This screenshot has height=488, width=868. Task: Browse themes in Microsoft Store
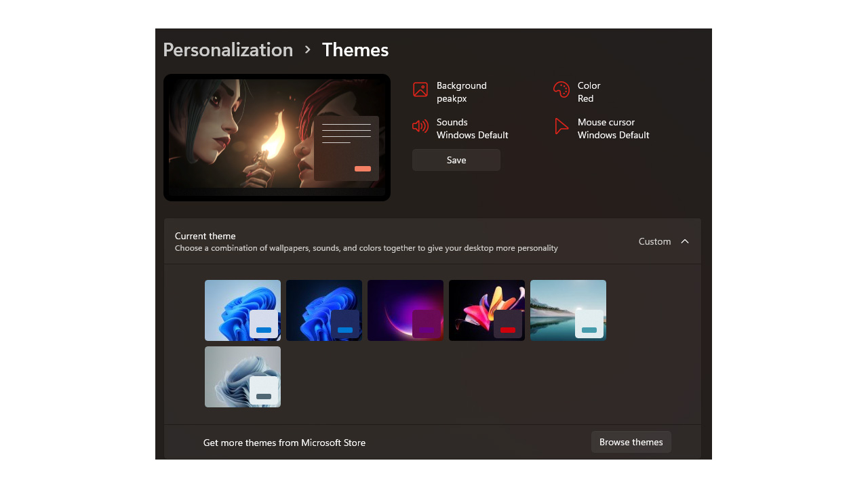pos(631,442)
